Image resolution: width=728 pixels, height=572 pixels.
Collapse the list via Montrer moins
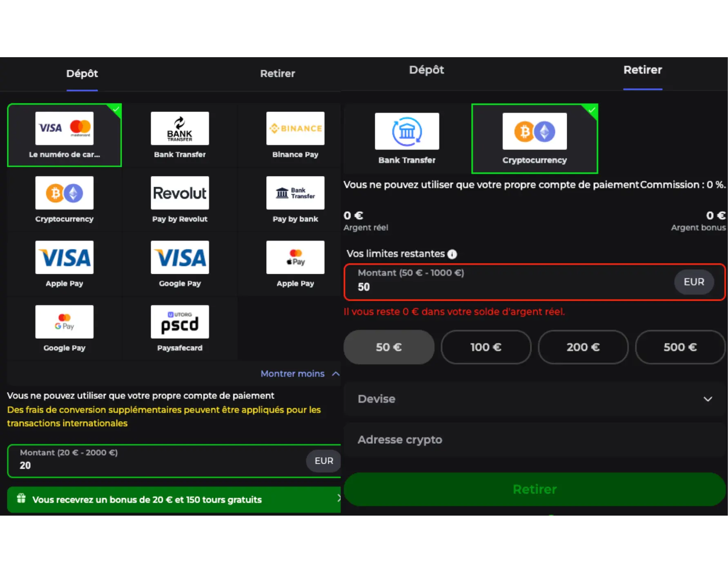point(299,373)
